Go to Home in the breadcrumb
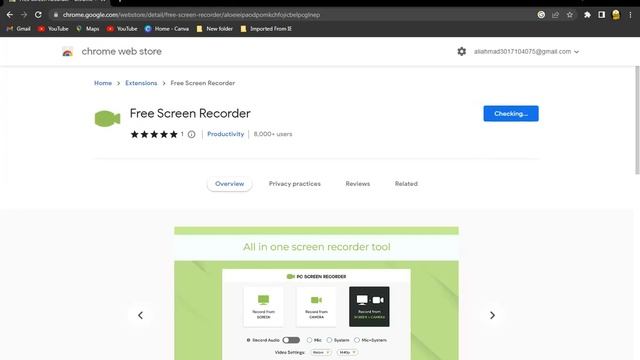The width and height of the screenshot is (640, 360). [x=103, y=83]
